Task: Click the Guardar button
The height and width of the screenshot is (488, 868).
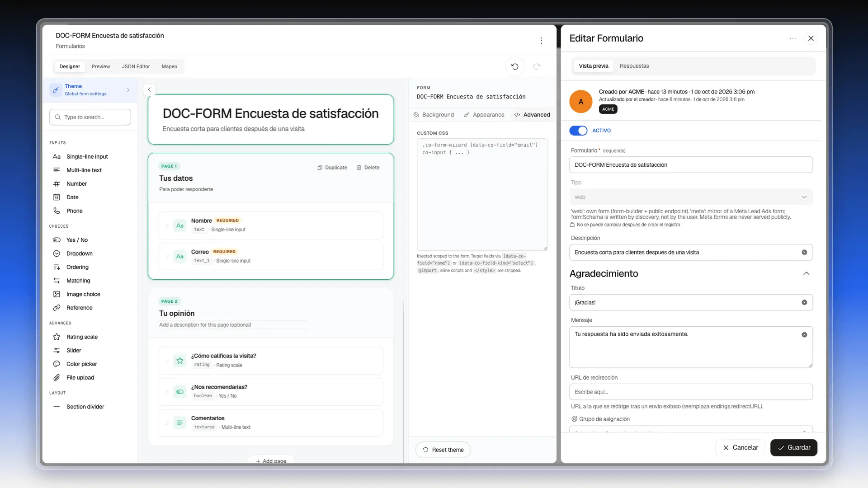Action: 794,447
